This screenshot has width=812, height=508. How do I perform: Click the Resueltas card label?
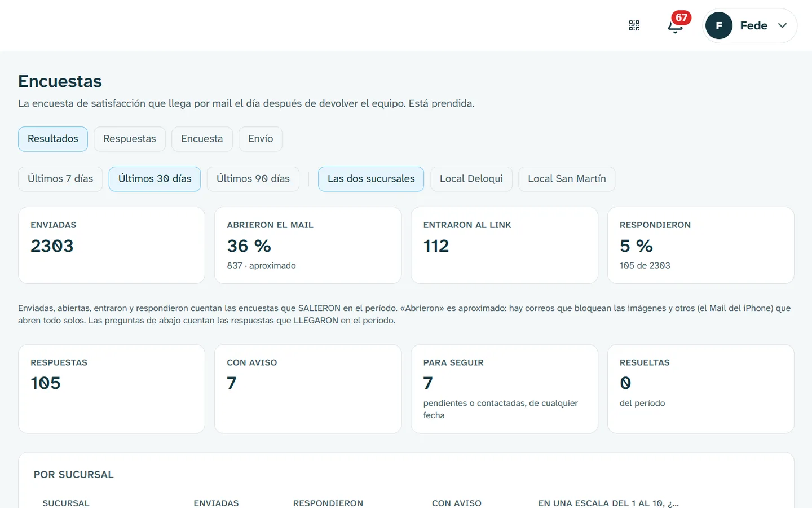pos(645,362)
